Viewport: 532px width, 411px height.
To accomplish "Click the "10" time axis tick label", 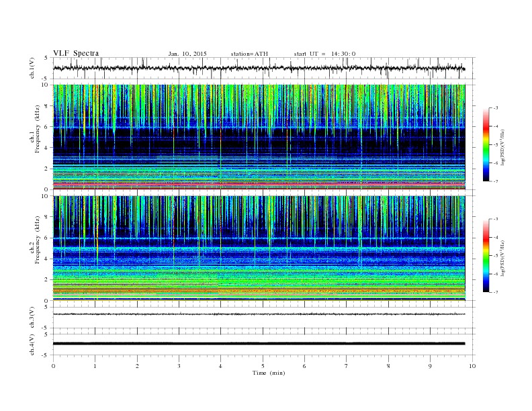I will click(472, 366).
